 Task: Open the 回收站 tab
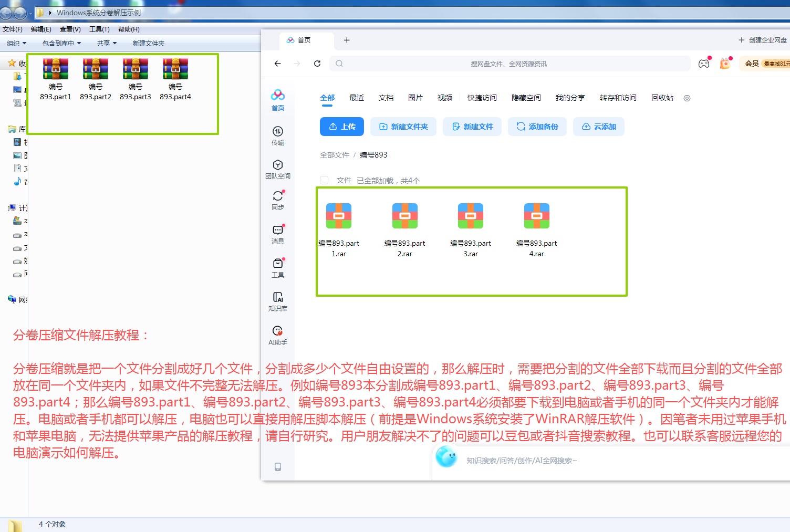point(662,98)
